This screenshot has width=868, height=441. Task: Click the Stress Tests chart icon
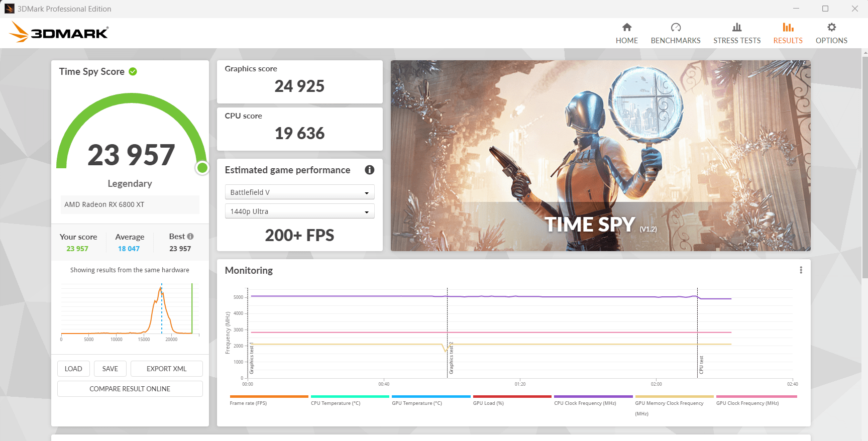click(737, 27)
